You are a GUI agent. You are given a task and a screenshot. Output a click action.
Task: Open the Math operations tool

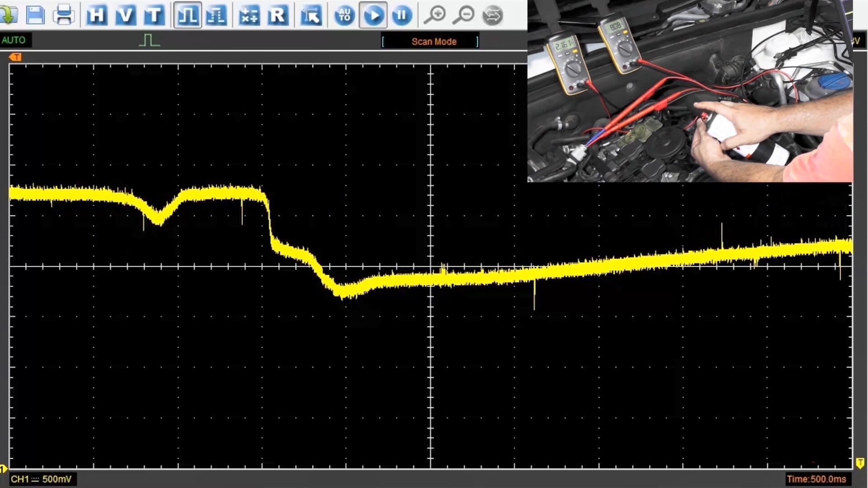pyautogui.click(x=249, y=15)
